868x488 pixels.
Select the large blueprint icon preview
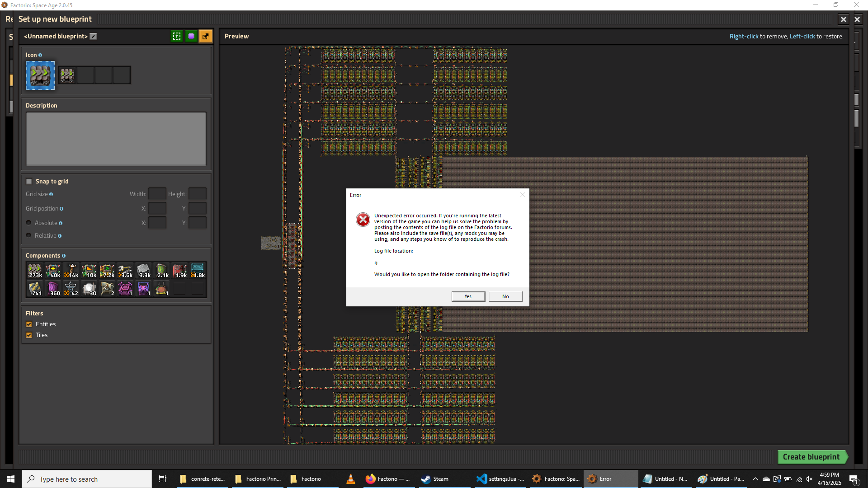[40, 75]
